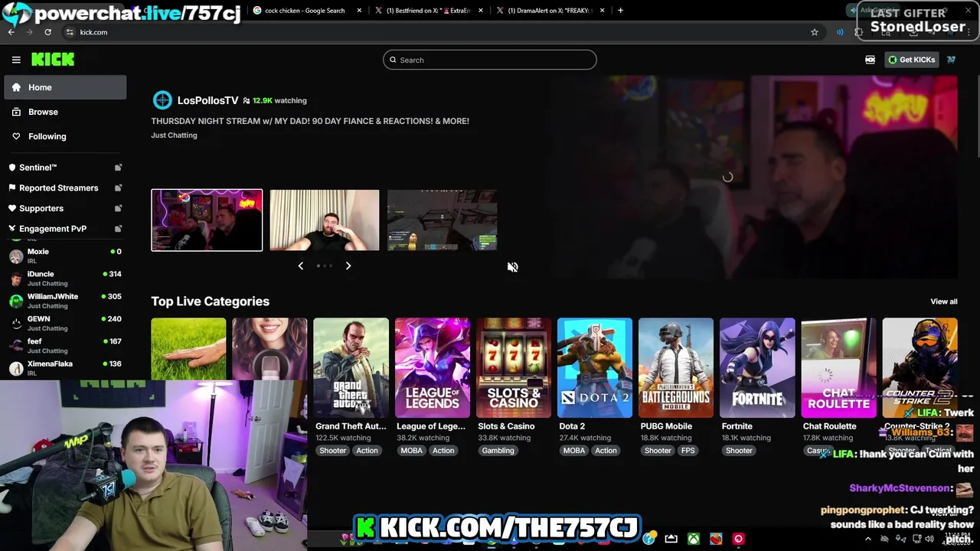Open GEWN's channel in the sidebar
980x551 pixels.
pyautogui.click(x=65, y=323)
